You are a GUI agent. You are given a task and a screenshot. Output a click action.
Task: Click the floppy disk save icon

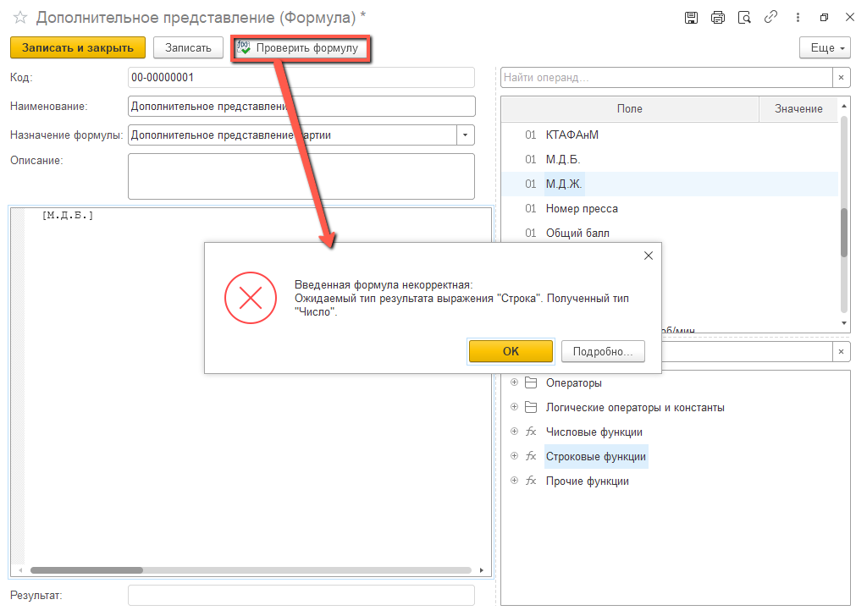pos(691,18)
